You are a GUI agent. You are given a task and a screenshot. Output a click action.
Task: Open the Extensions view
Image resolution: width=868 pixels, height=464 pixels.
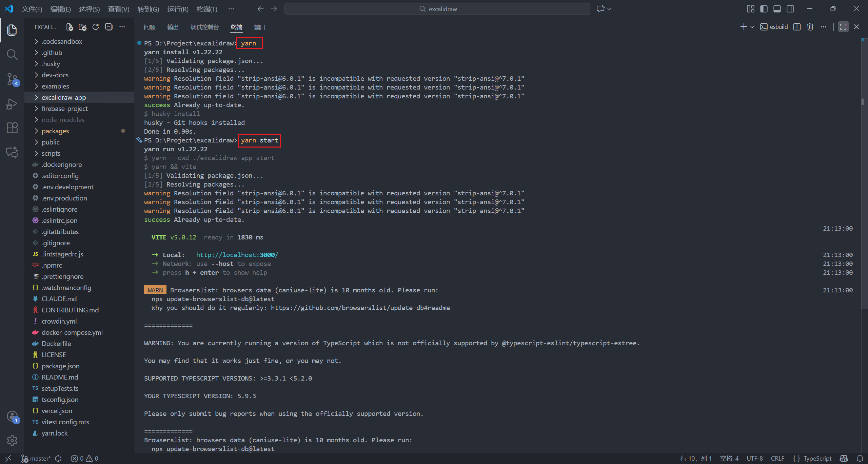[x=12, y=128]
